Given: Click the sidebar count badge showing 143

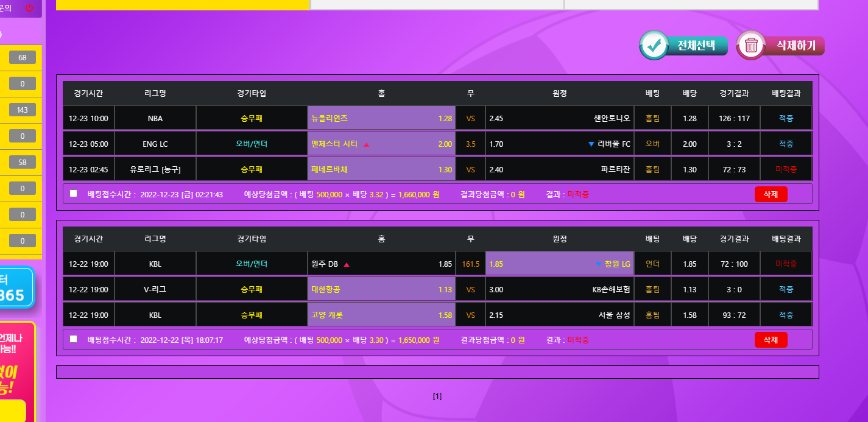Looking at the screenshot, I should pyautogui.click(x=23, y=110).
